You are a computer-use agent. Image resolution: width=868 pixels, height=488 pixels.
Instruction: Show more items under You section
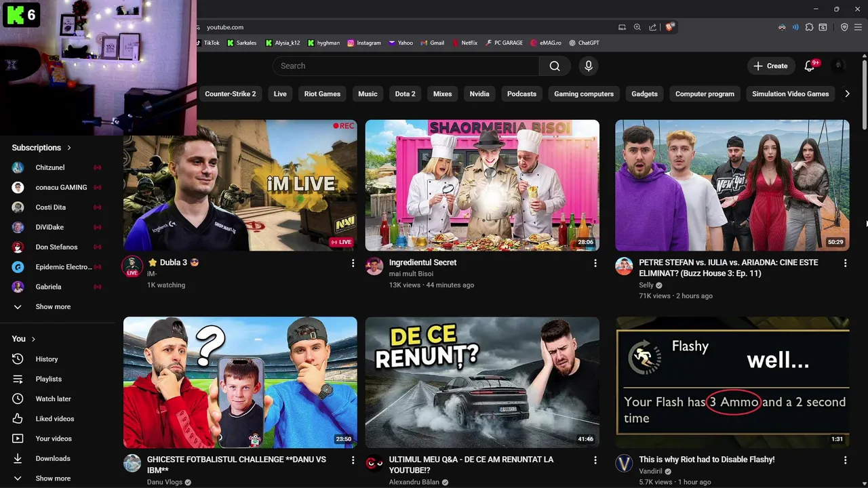click(52, 479)
